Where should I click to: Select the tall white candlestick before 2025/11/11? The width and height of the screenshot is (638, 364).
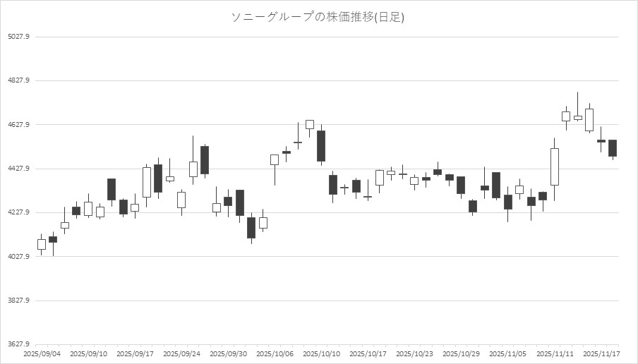pos(555,166)
